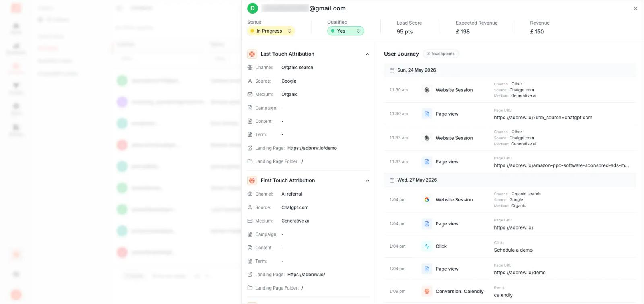Open the https://adbrew.io/demo page URL in User Journey
This screenshot has width=644, height=304.
(520, 273)
